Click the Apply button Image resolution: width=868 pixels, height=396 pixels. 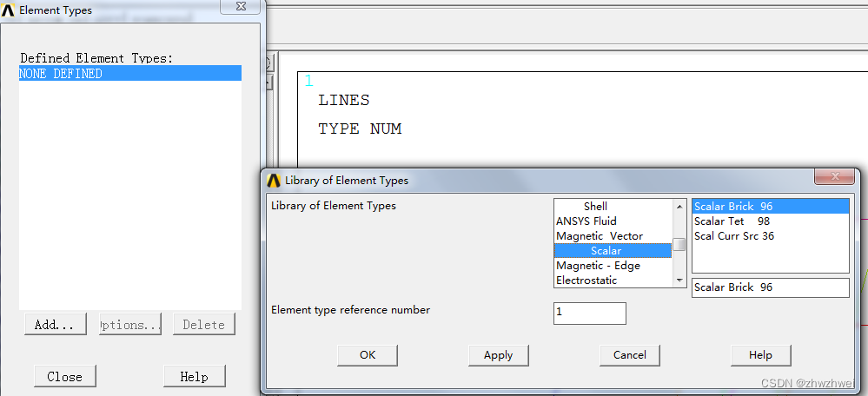[x=498, y=355]
